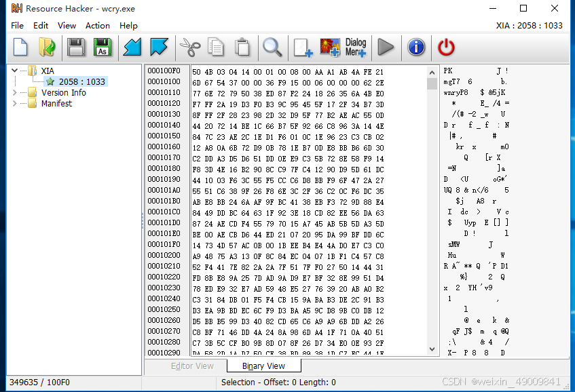Viewport: 575px width, 392px height.
Task: Click the blue down-left arrow icon
Action: coord(132,47)
